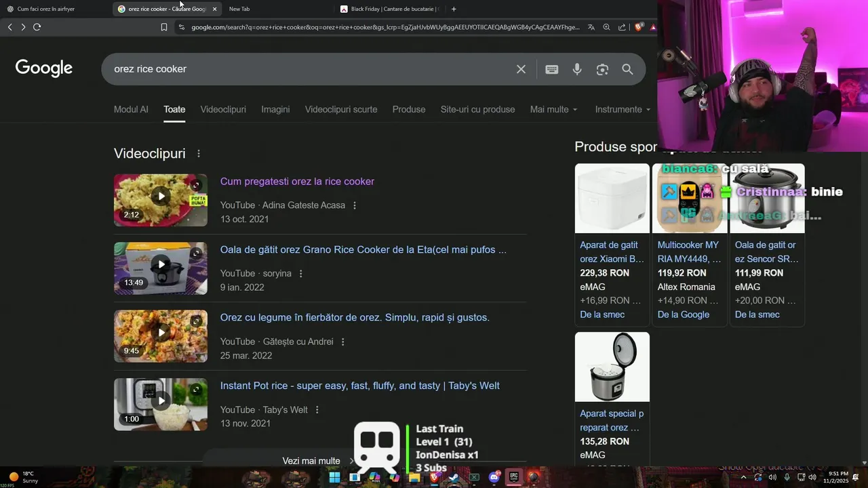Clear the search box with the X icon
Viewport: 868px width, 488px height.
521,69
